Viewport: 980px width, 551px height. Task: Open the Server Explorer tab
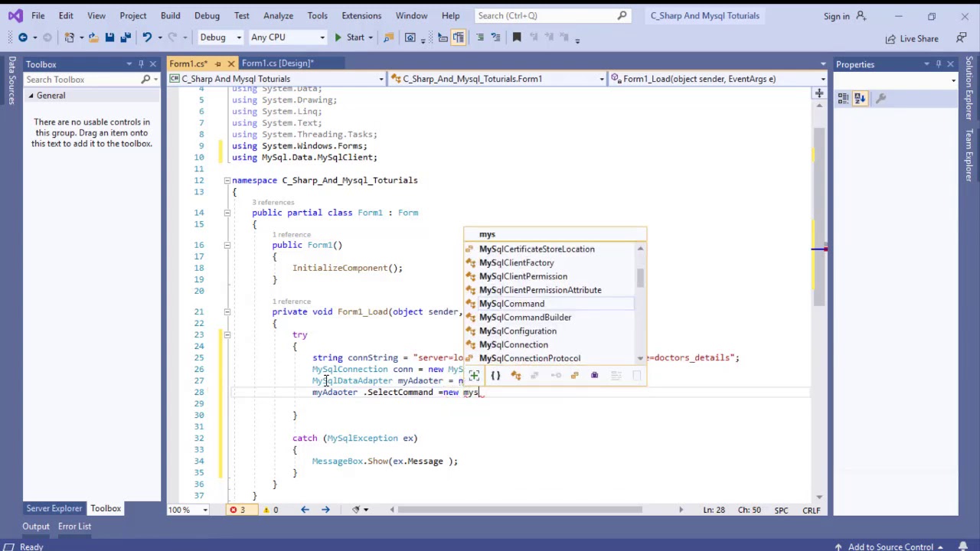[54, 508]
